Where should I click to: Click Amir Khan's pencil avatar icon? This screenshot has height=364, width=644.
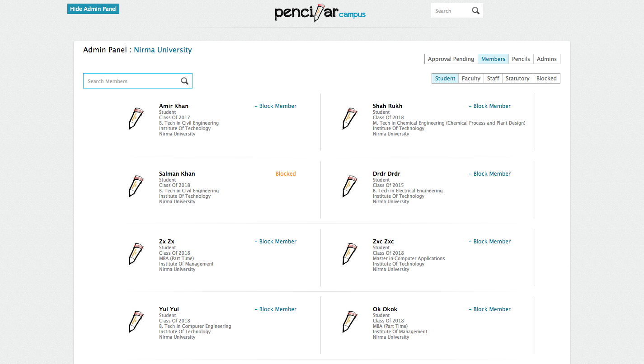pyautogui.click(x=136, y=119)
